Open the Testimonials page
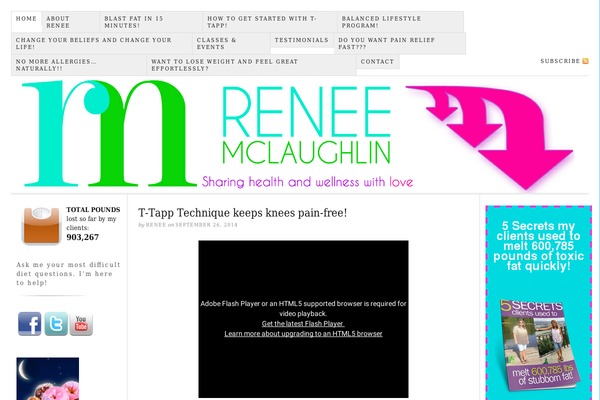The image size is (600, 400). (x=302, y=40)
